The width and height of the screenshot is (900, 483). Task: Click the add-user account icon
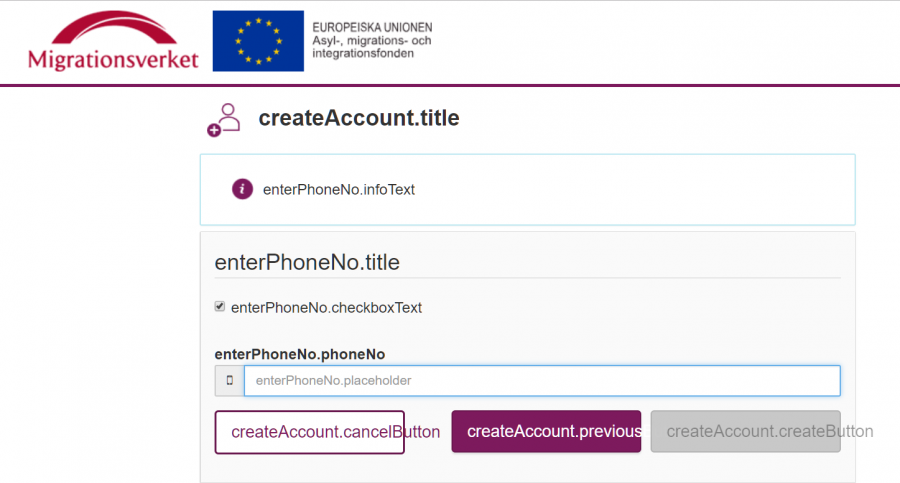[x=225, y=119]
